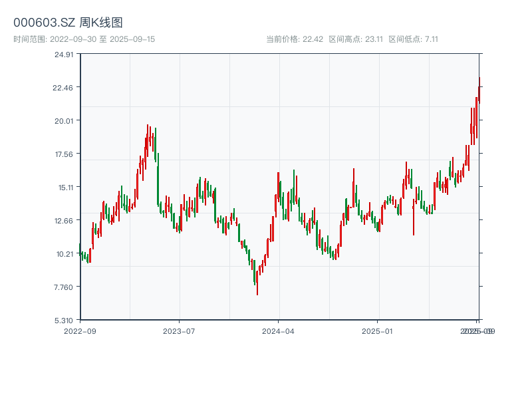Click y-axis label 15.11

(x=66, y=188)
